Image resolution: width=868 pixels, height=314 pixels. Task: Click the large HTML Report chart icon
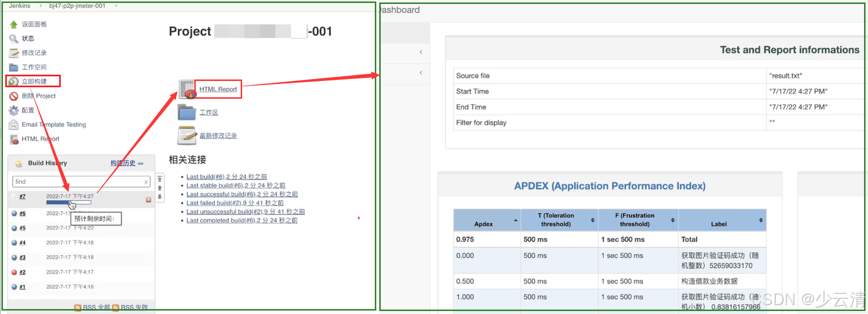click(187, 89)
